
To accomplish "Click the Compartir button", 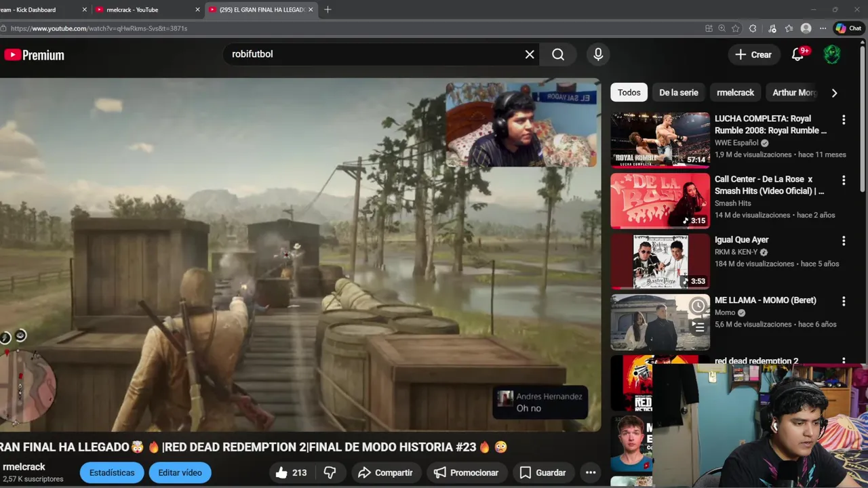I will (x=385, y=472).
